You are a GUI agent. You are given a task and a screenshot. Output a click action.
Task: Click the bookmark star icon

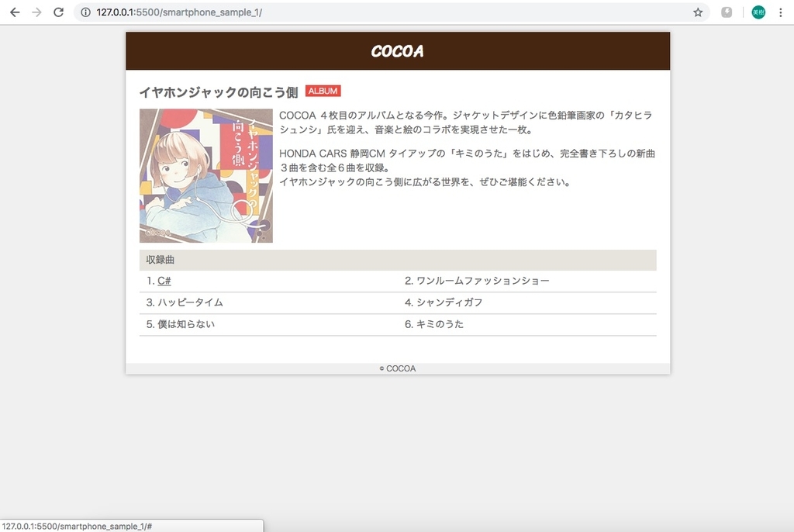697,12
